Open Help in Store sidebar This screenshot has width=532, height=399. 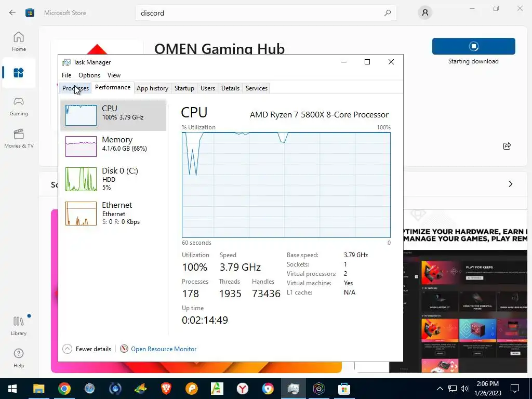19,358
